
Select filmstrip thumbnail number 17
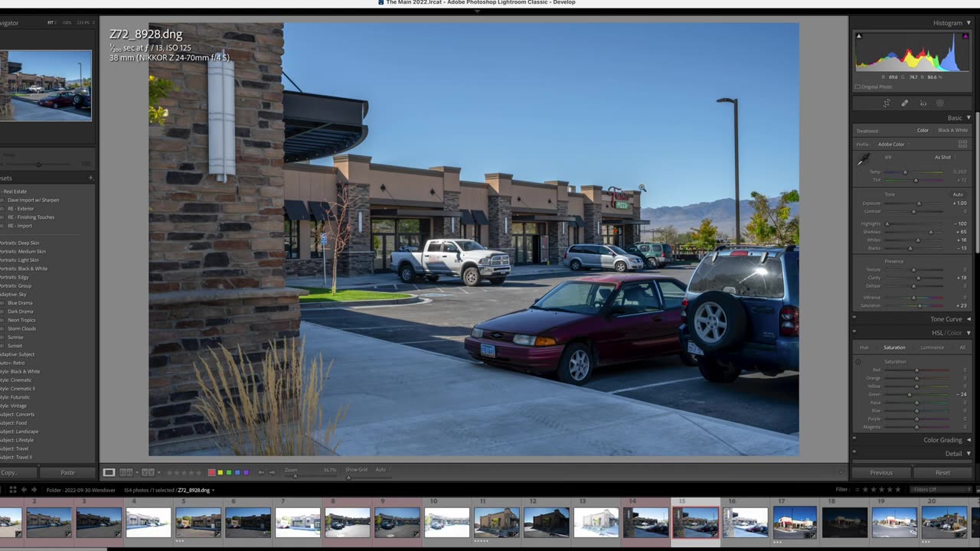click(795, 522)
